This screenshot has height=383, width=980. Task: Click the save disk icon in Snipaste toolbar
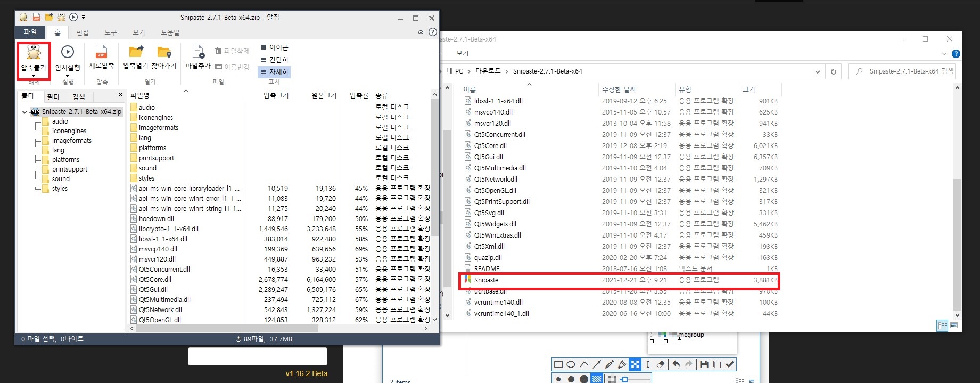tap(704, 364)
